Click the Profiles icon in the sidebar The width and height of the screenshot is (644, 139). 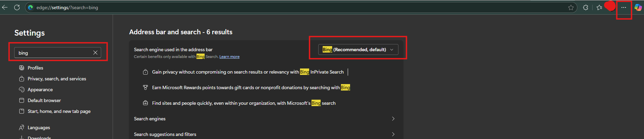(x=22, y=68)
